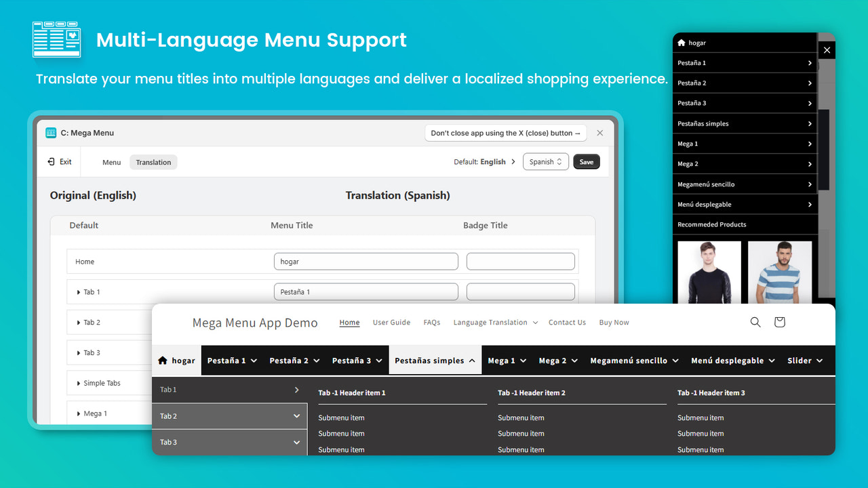Open Menú desplegable arrow in mobile menu
868x488 pixels.
[810, 205]
